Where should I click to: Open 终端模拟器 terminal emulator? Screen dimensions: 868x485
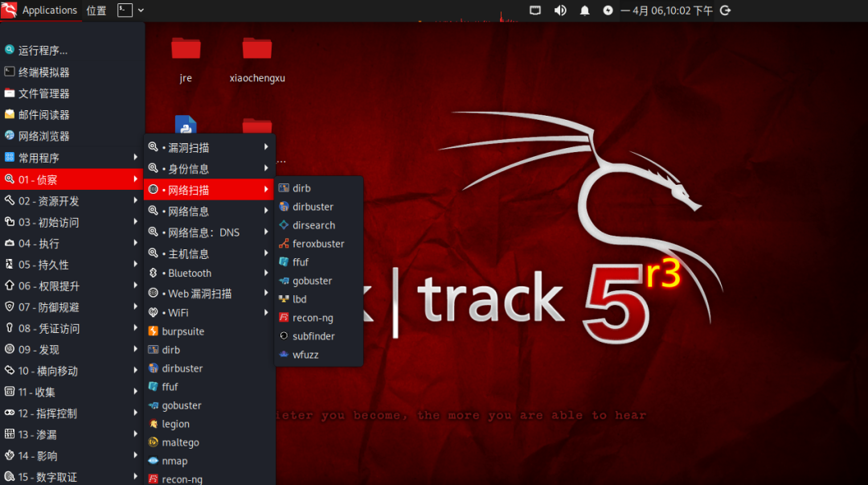click(72, 72)
